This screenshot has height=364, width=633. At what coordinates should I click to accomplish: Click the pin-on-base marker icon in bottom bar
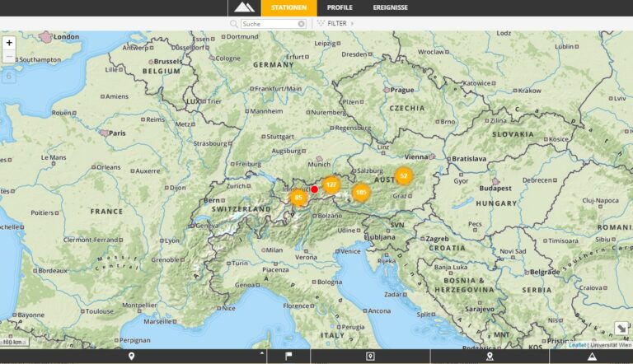pos(490,357)
